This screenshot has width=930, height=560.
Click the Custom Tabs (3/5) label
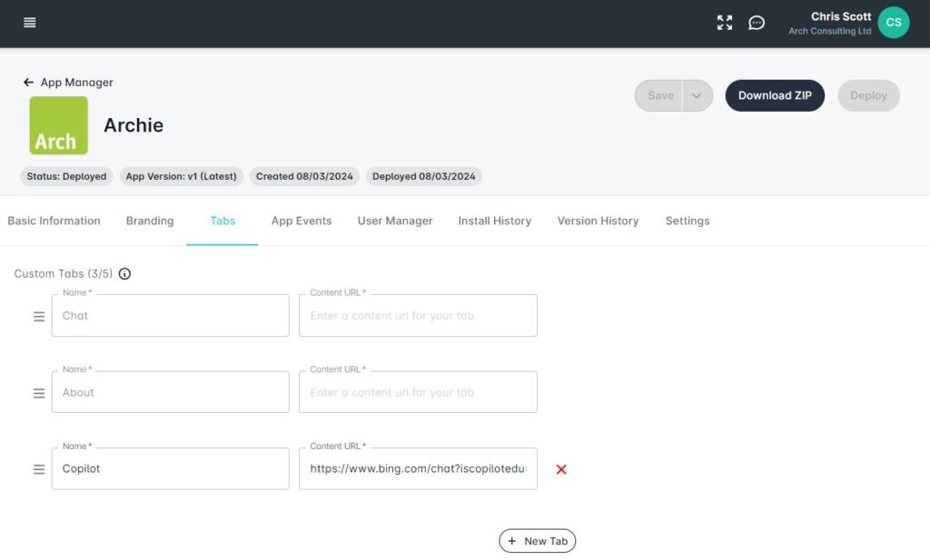64,274
